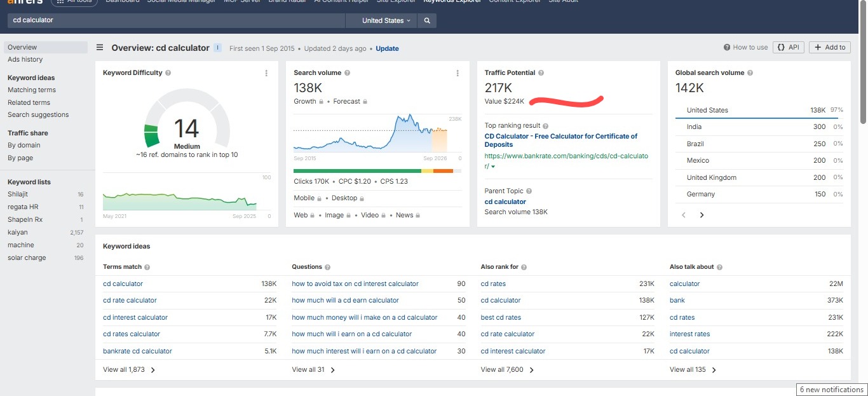Click Traffic Potential help question icon

point(541,73)
